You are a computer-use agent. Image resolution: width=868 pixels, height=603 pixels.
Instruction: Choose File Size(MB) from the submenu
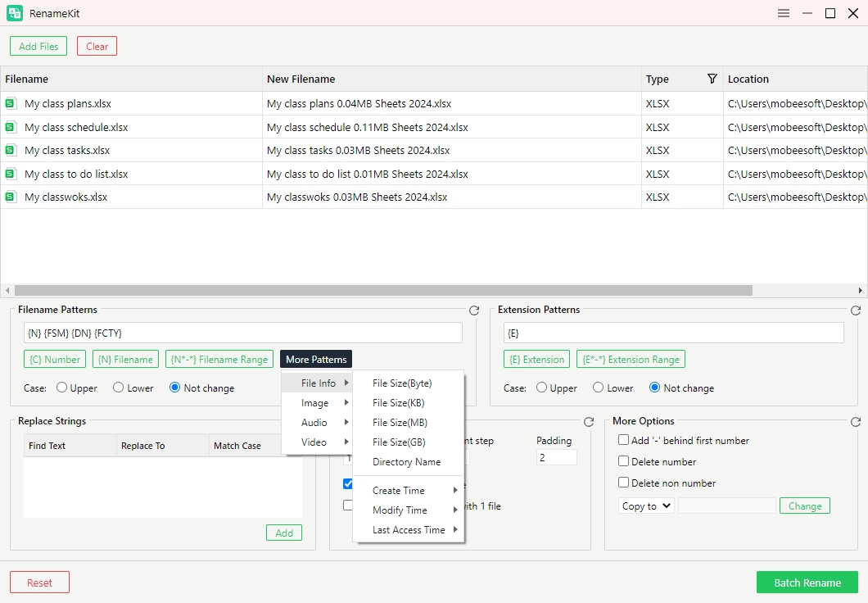409,423
